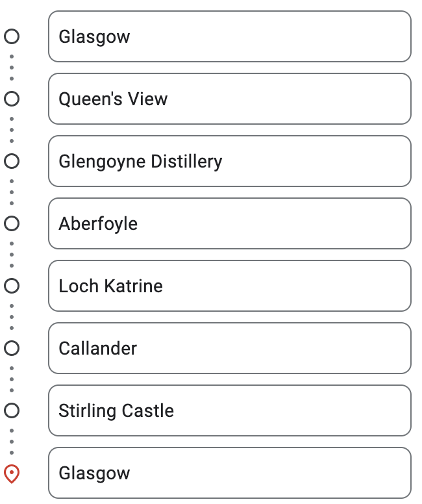
Task: Edit the Stirling Castle waypoint field
Action: [x=230, y=410]
